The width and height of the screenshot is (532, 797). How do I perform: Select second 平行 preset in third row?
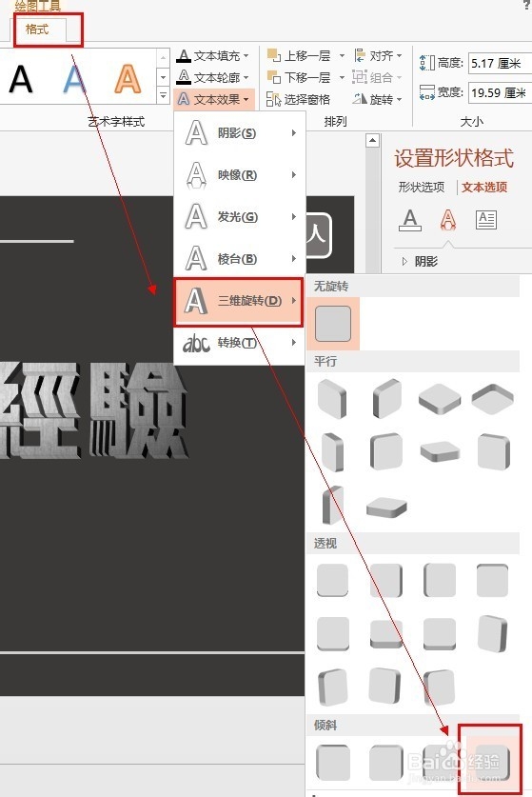[386, 507]
